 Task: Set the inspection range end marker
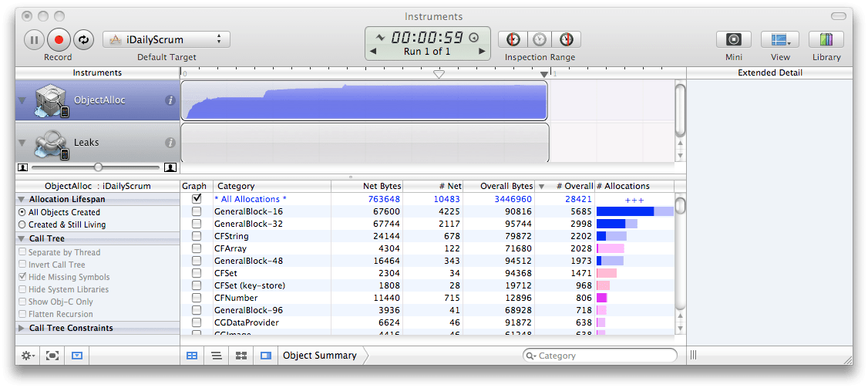pos(567,39)
